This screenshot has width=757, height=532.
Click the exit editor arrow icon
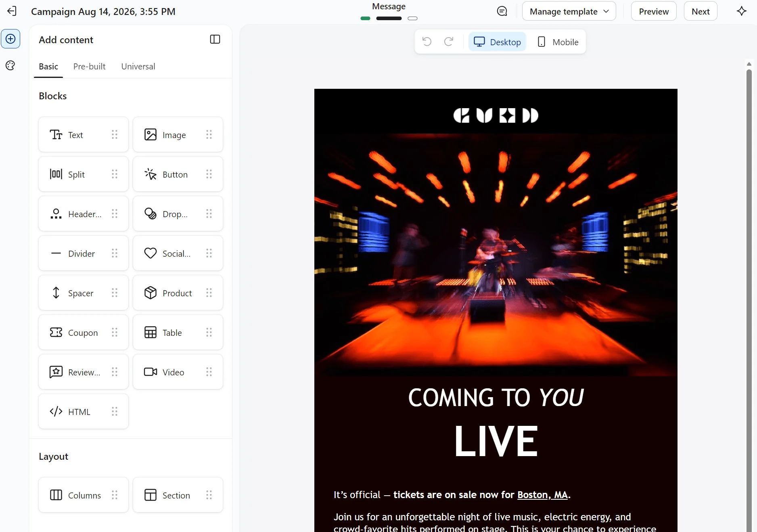point(12,11)
